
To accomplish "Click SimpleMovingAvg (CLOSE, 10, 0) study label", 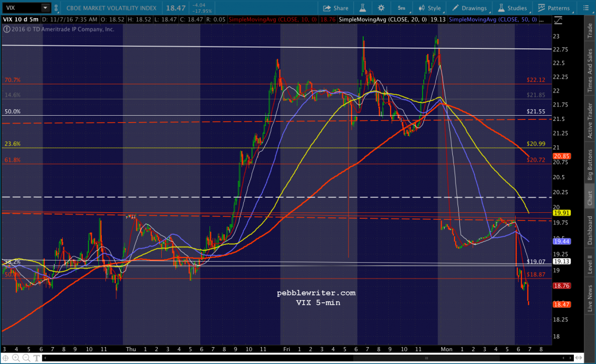I will pos(272,19).
